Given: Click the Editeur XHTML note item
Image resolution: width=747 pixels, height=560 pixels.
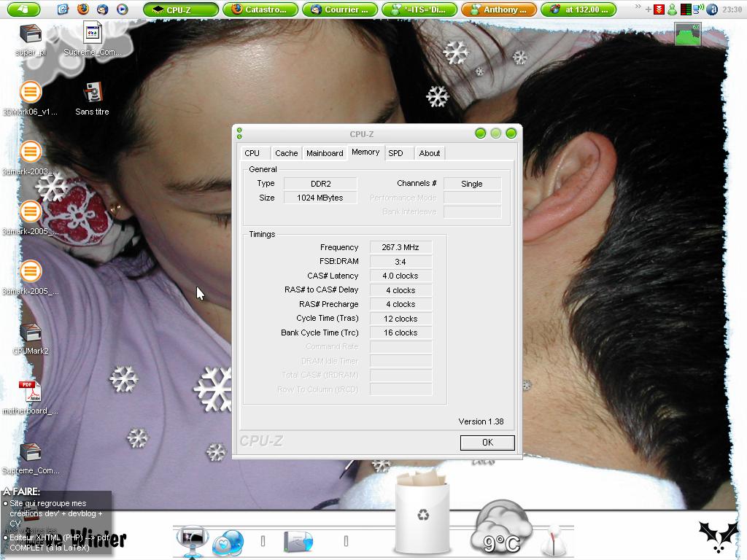Looking at the screenshot, I should 57,542.
